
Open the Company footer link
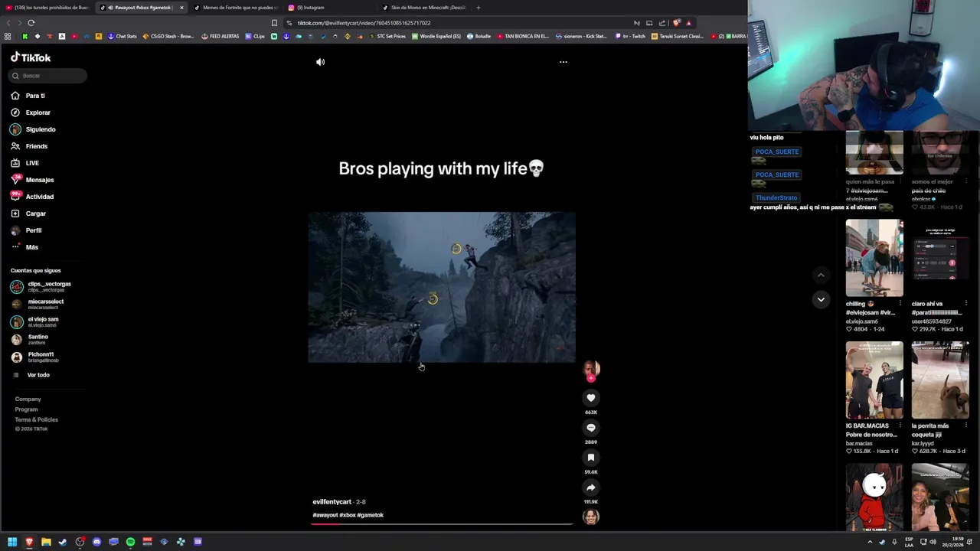tap(28, 399)
